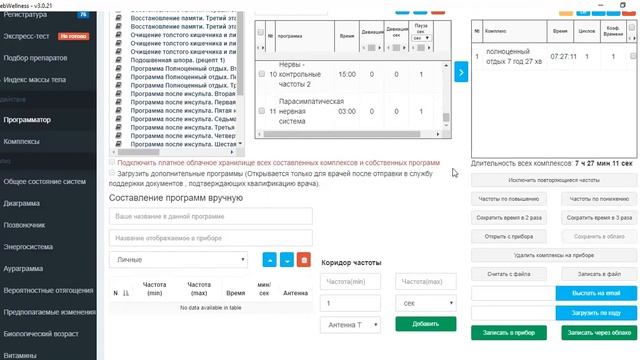The image size is (640, 360).
Task: Click code field beside Загрузить по коду
Action: tap(513, 313)
